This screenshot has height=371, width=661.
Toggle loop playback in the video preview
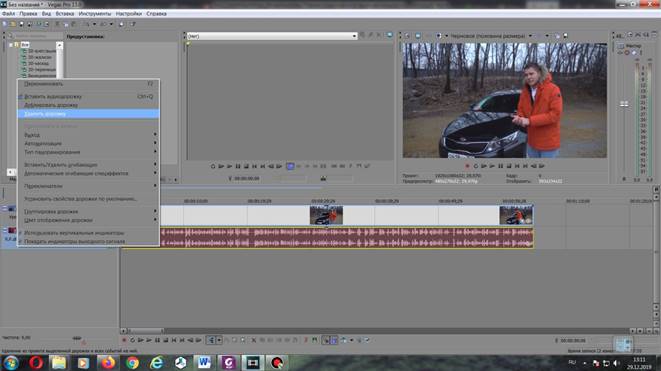pyautogui.click(x=476, y=166)
